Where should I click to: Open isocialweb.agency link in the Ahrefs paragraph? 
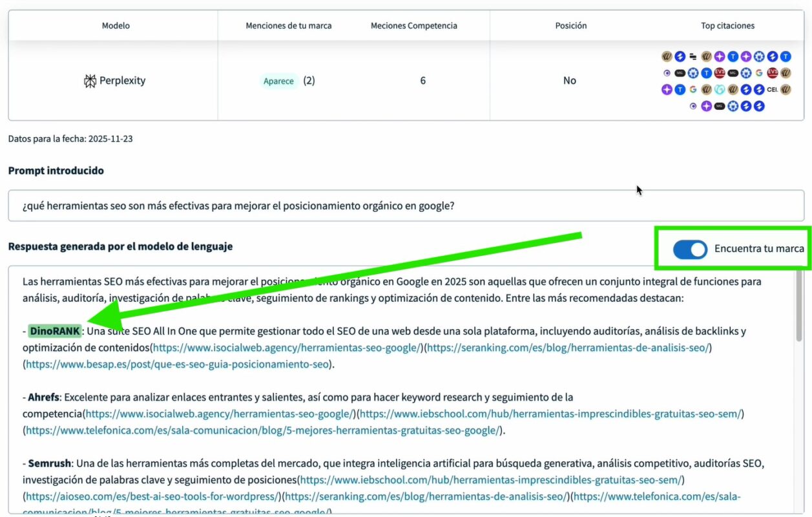click(220, 413)
